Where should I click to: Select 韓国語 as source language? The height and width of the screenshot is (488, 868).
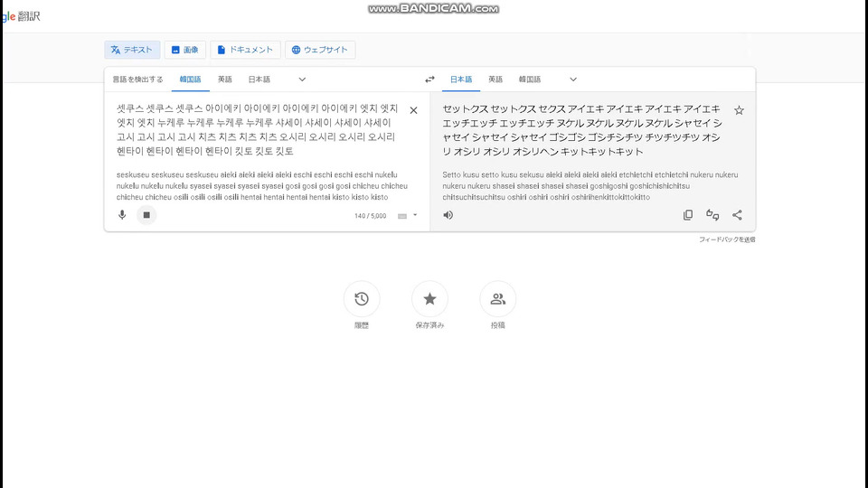[190, 80]
